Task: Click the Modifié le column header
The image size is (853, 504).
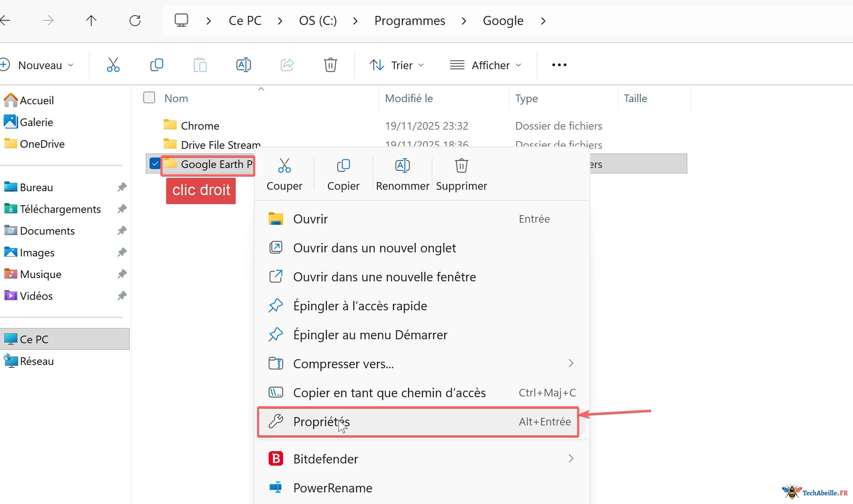Action: click(x=408, y=98)
